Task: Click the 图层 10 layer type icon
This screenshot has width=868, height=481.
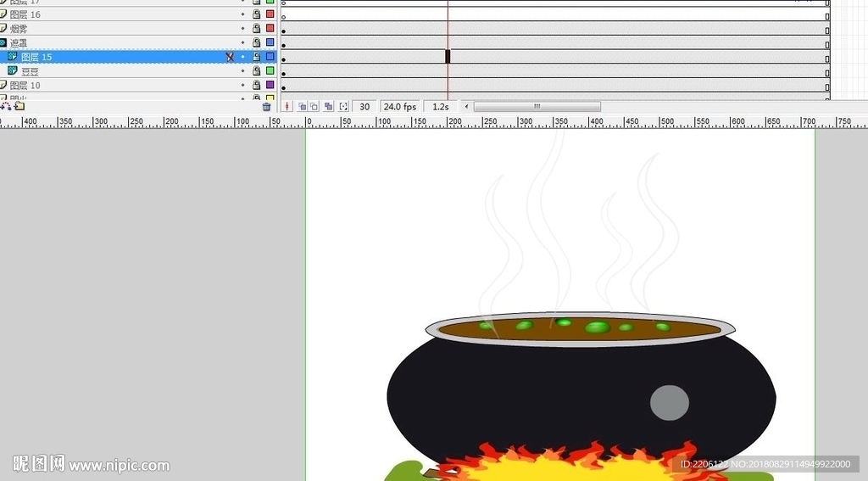Action: (3, 85)
